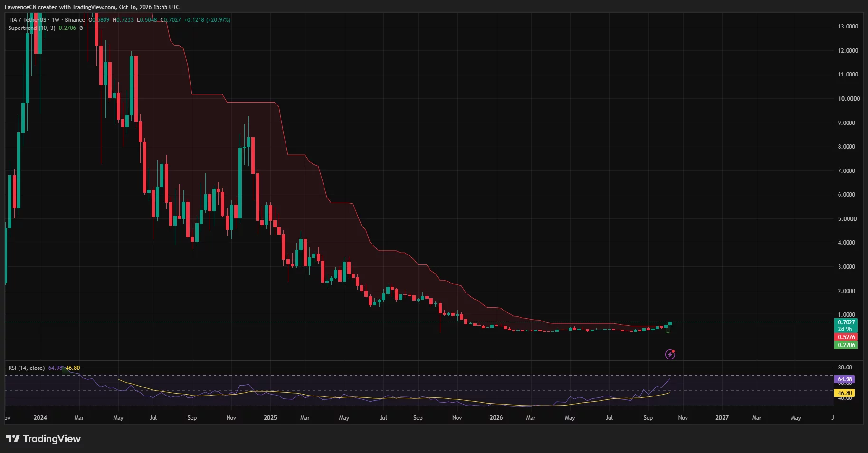868x453 pixels.
Task: Click the 10.0000 price axis label
Action: pyautogui.click(x=849, y=99)
